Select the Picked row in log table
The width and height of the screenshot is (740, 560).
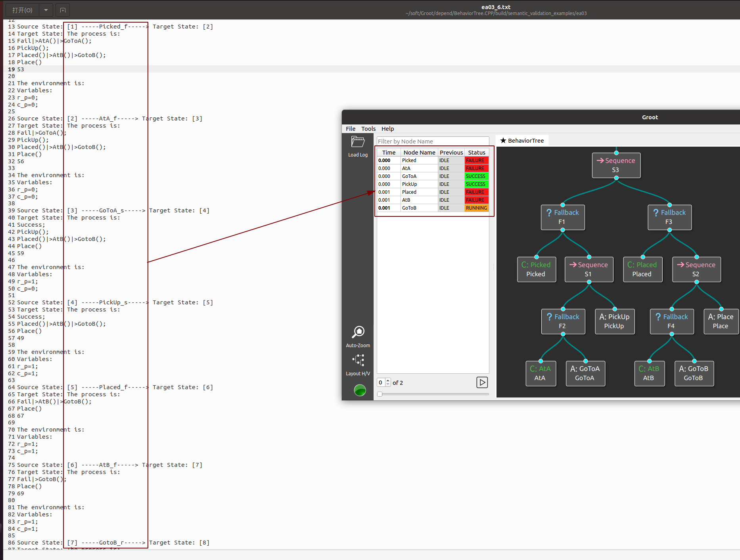(433, 161)
